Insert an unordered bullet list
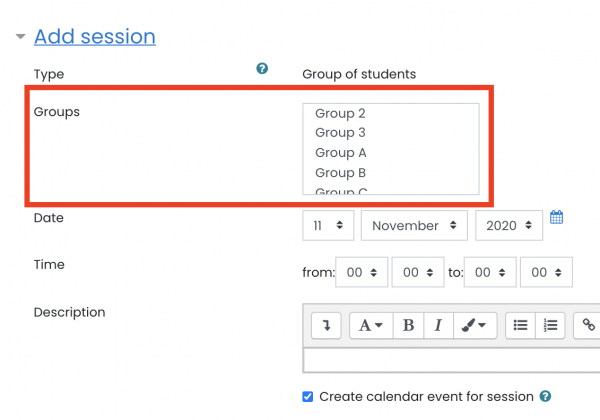600x420 pixels. 520,326
